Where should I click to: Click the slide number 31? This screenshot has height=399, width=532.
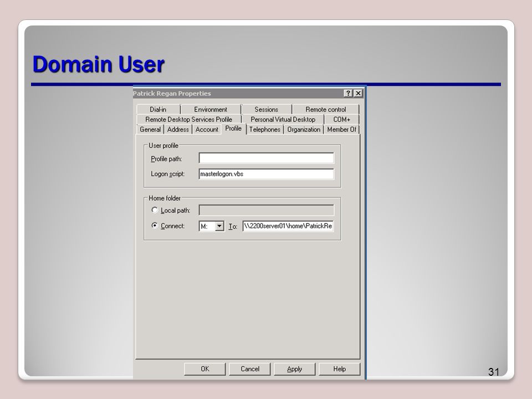click(x=494, y=372)
